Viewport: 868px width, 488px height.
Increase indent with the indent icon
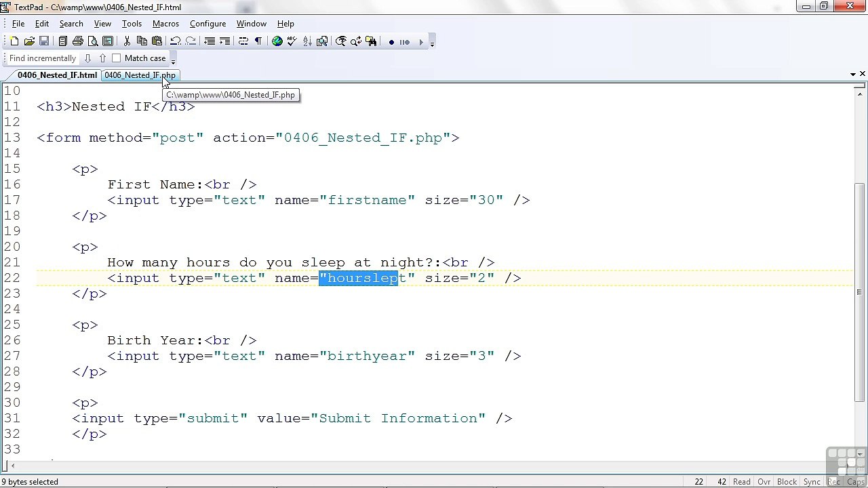pos(224,41)
